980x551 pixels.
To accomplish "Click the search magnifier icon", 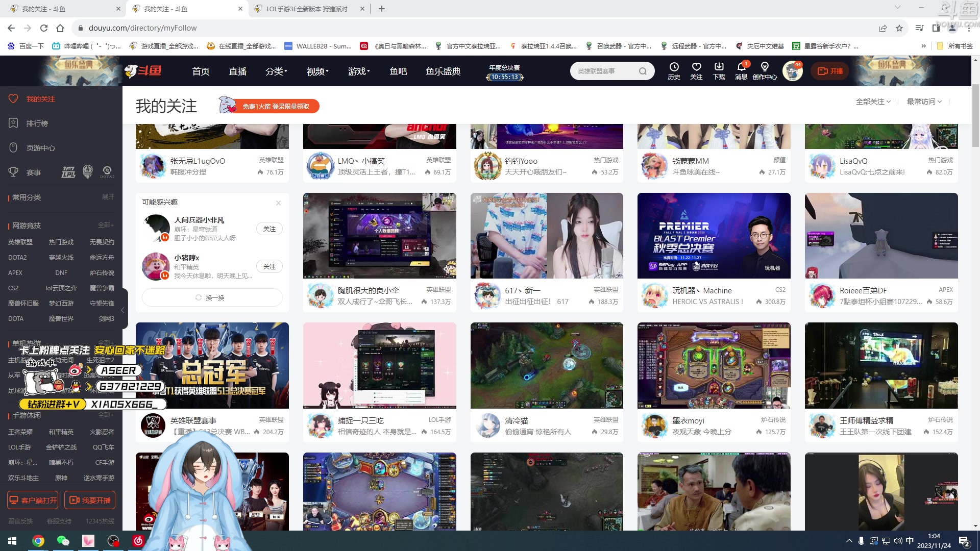I will [643, 71].
